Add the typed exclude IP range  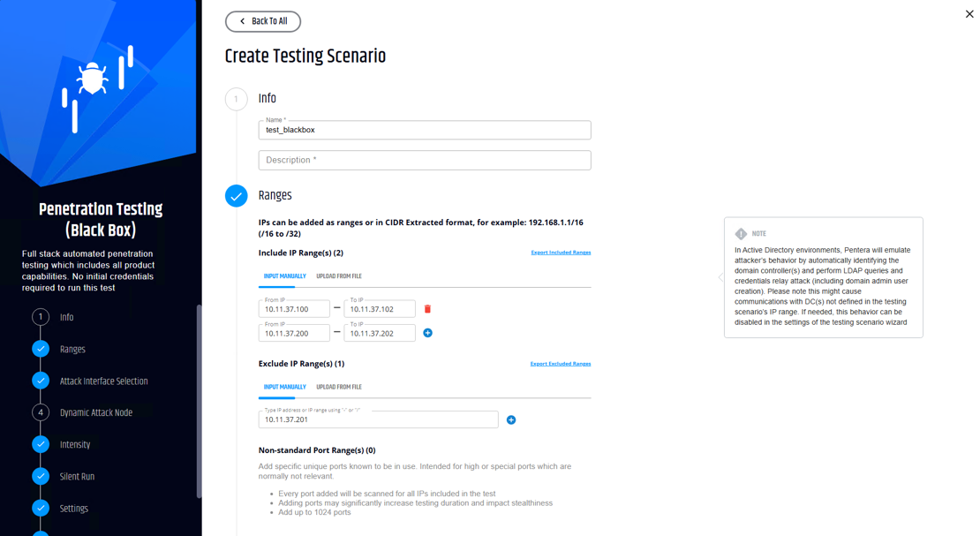tap(511, 419)
